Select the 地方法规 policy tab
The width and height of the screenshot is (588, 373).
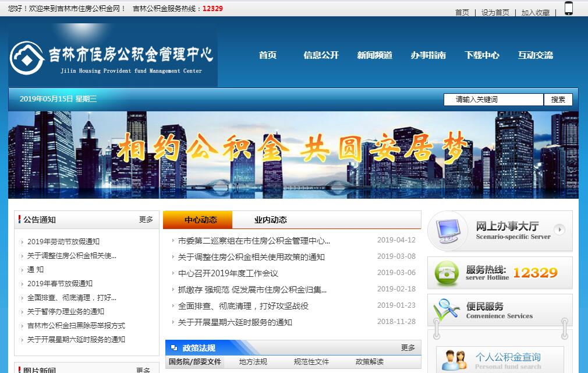click(253, 362)
